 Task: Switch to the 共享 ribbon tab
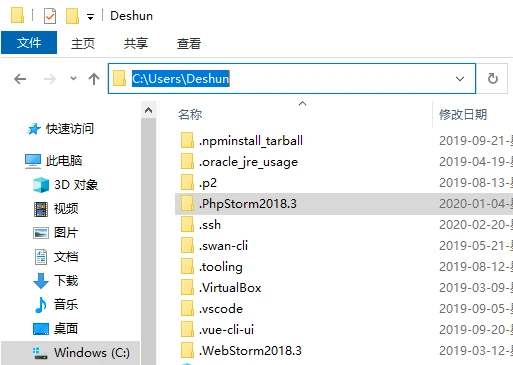point(136,43)
